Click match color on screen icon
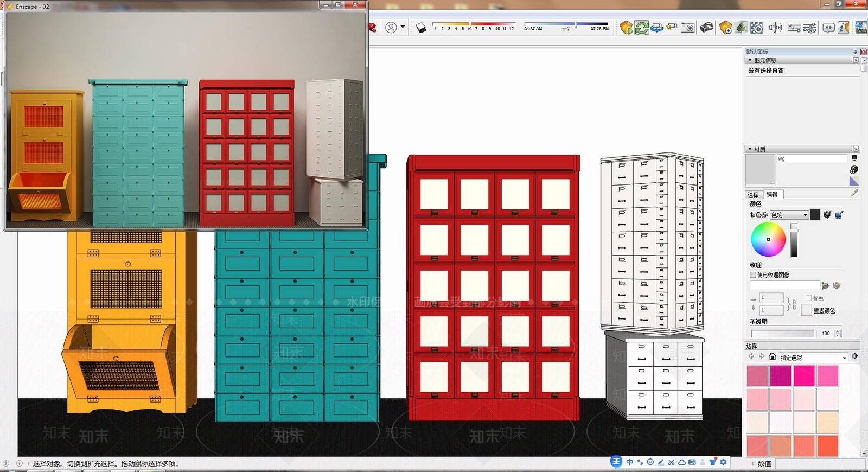868x472 pixels. [839, 215]
